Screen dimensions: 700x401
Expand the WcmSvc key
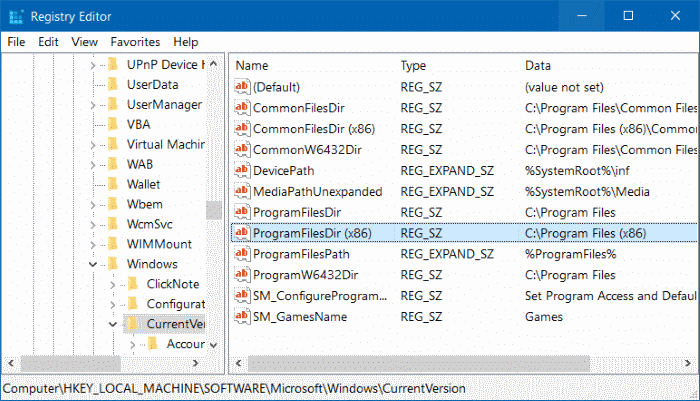point(93,225)
